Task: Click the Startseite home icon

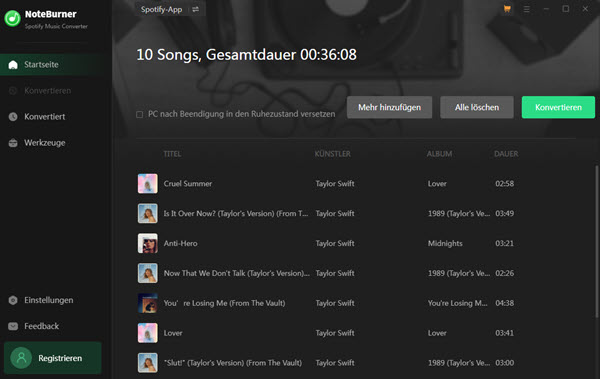Action: point(13,65)
